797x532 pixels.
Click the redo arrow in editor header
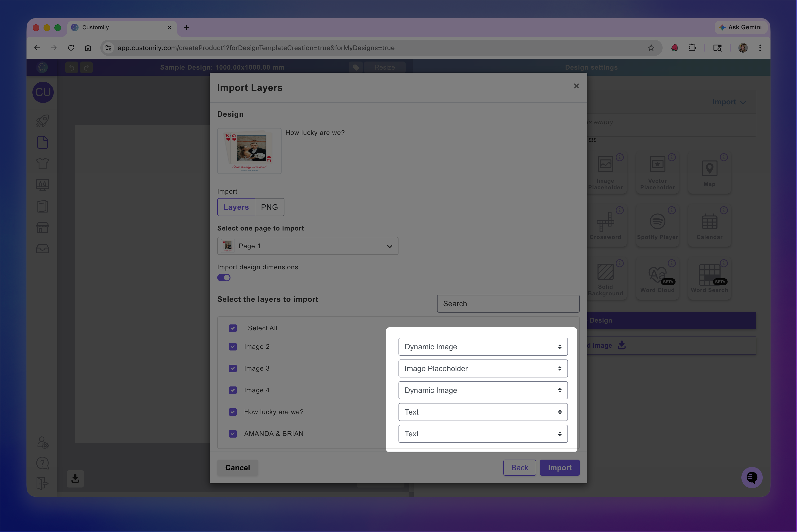click(86, 67)
